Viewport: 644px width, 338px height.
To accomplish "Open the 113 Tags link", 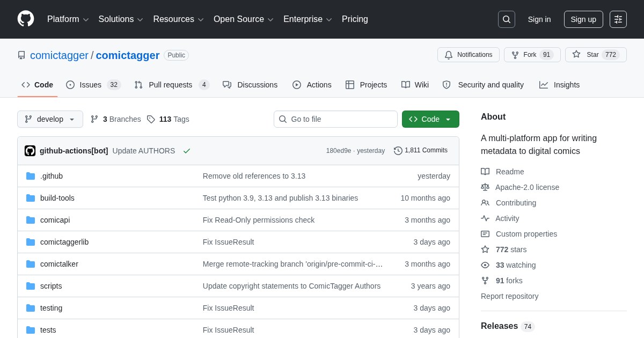I will [x=168, y=119].
